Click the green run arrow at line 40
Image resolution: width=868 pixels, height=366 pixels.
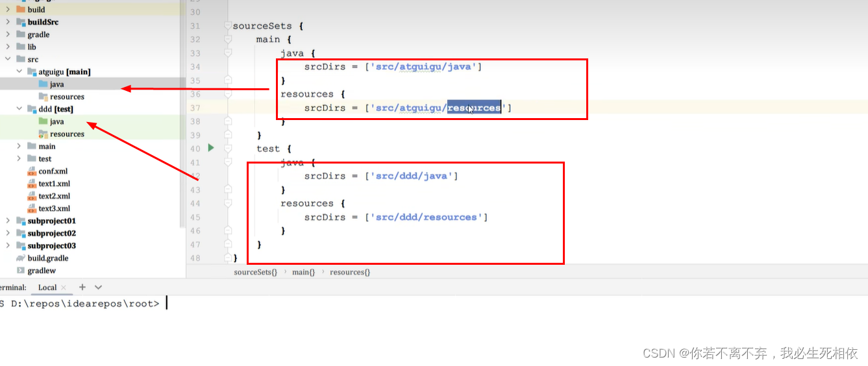[210, 148]
